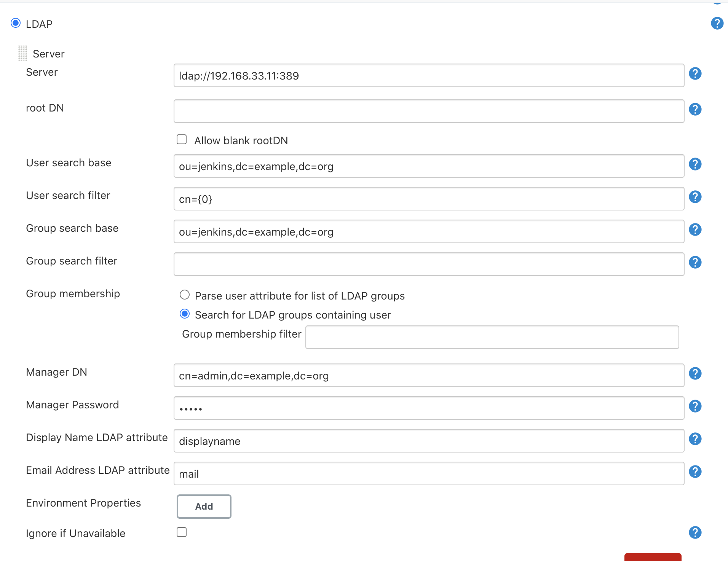Click Add button for Environment Properties
The image size is (728, 561).
[x=204, y=506]
